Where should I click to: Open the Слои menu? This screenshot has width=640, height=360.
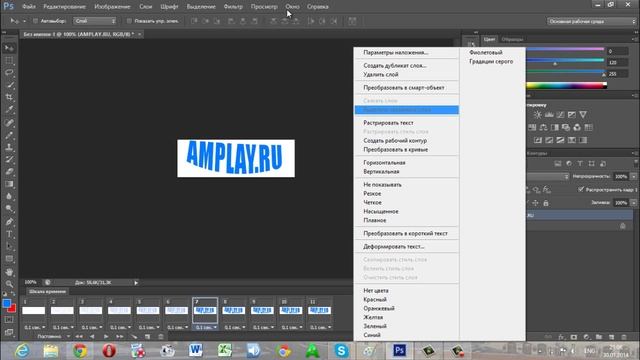145,7
